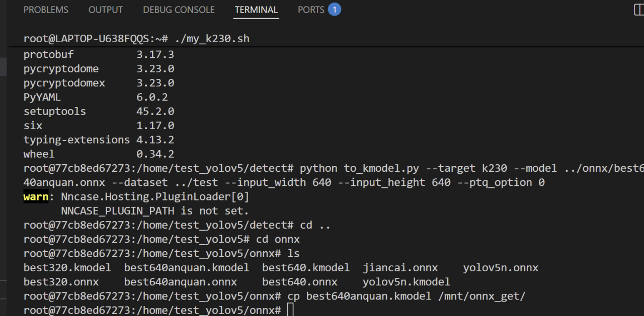Viewport: 644px width, 316px height.
Task: Click best320.onnx in the ls listing
Action: tap(61, 282)
